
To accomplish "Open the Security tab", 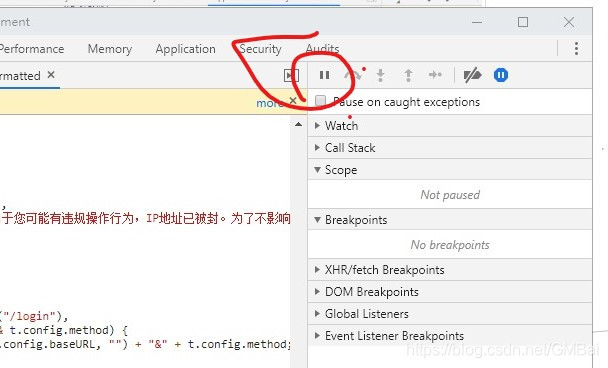I will click(260, 49).
